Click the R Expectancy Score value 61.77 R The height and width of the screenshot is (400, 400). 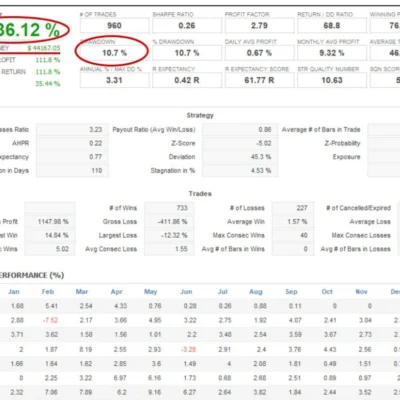[259, 80]
